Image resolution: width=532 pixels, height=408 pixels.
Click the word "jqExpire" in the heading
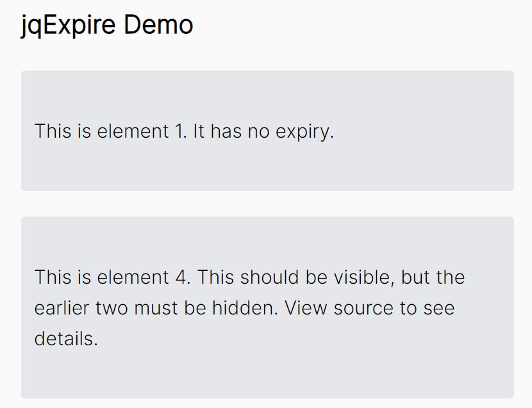pos(68,26)
